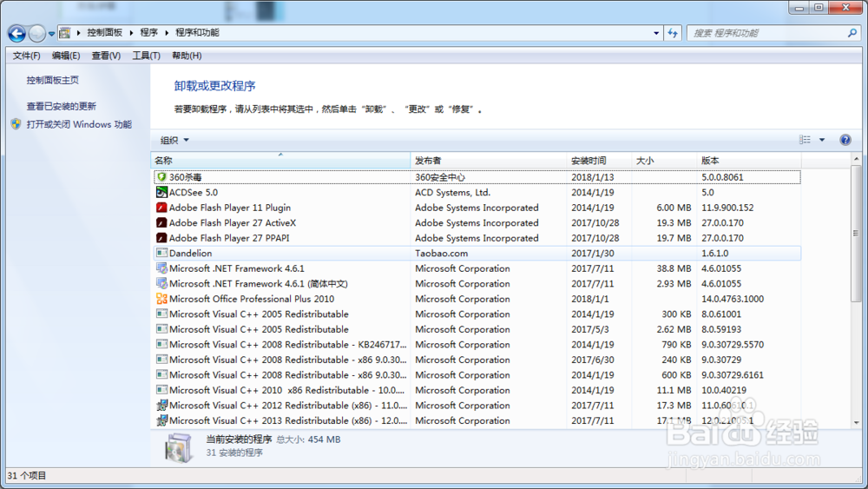Image resolution: width=868 pixels, height=489 pixels.
Task: Click version cell 14.0.4763.1000
Action: 733,299
